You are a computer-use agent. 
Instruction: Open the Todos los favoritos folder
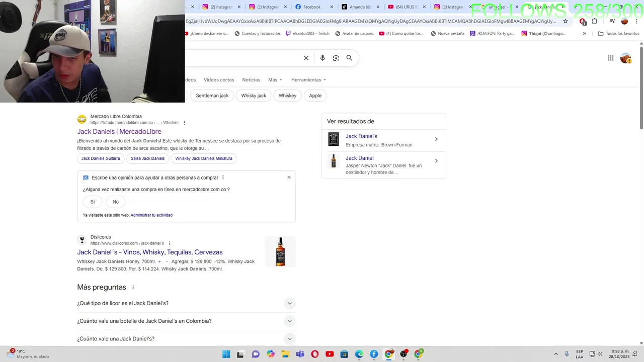pyautogui.click(x=618, y=34)
